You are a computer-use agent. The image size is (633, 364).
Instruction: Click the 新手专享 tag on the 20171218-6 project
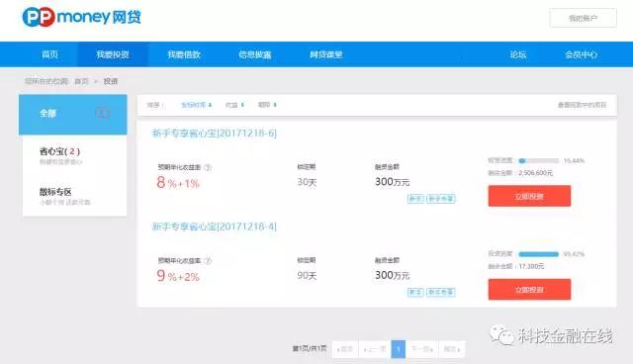point(441,199)
